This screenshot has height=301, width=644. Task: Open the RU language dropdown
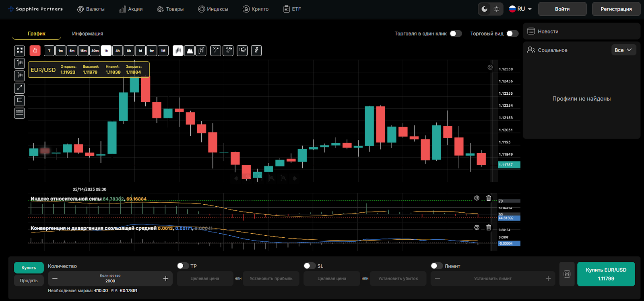[x=520, y=9]
